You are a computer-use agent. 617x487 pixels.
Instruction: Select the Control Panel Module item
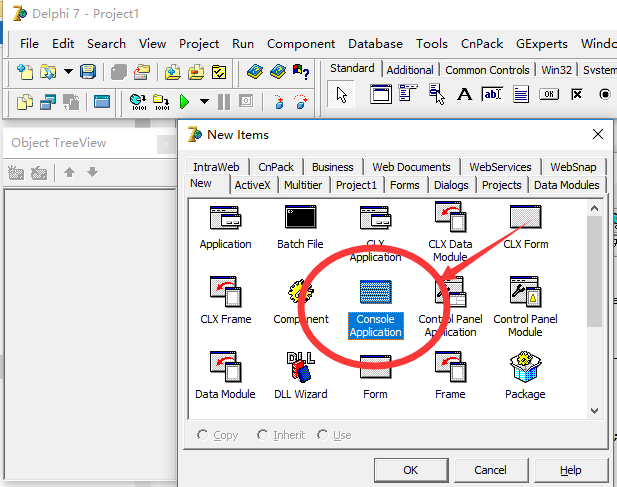pos(525,307)
